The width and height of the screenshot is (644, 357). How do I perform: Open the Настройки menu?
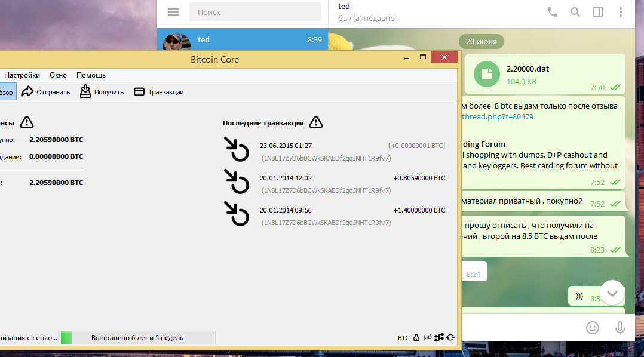coord(22,75)
